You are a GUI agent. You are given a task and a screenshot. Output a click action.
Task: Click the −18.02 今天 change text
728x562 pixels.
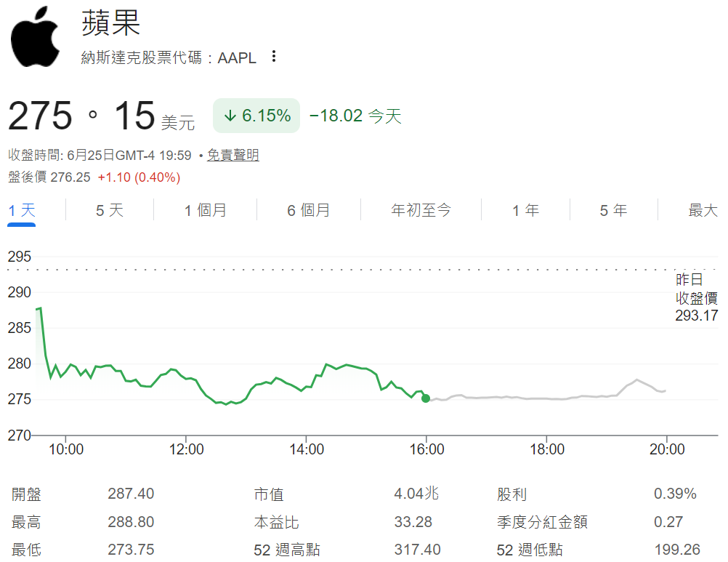point(355,116)
